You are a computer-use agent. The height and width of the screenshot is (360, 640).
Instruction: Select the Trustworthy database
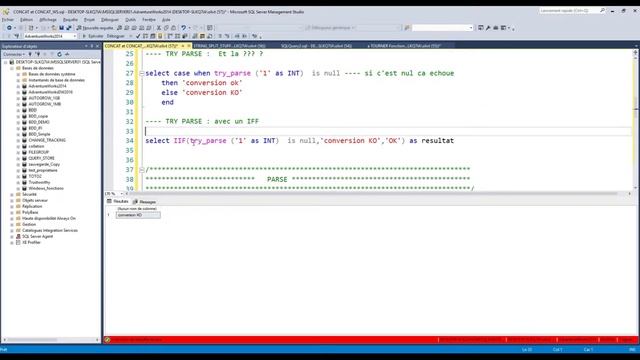click(39, 182)
